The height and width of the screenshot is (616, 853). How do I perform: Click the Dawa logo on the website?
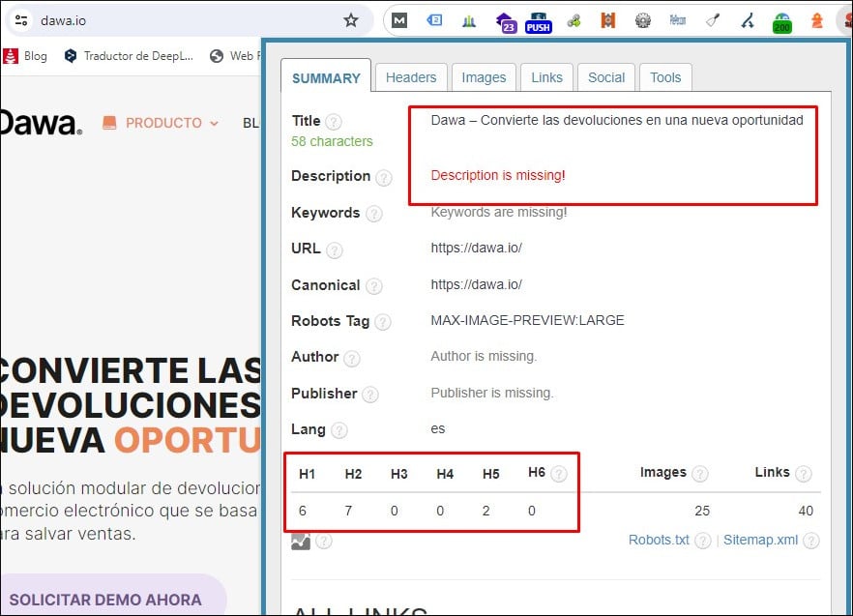(42, 123)
